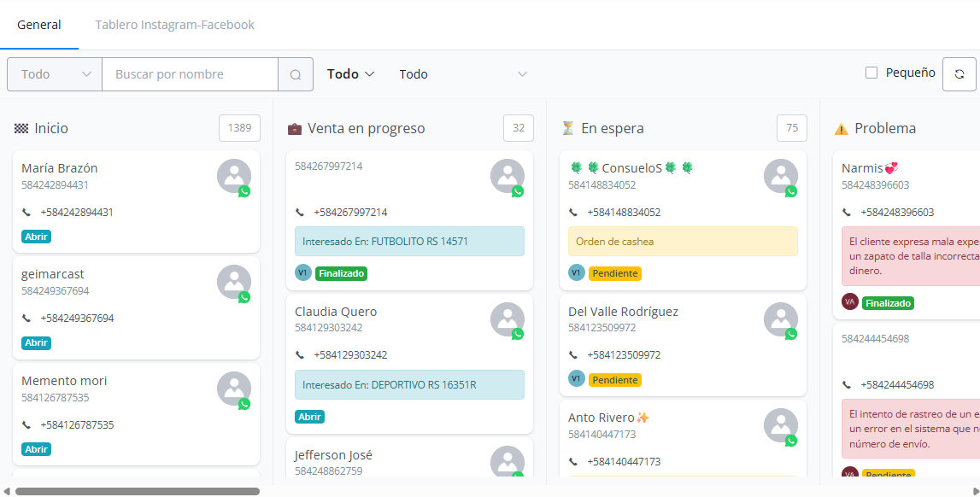Click the En espera hourglass icon
The width and height of the screenshot is (980, 497).
(x=567, y=129)
